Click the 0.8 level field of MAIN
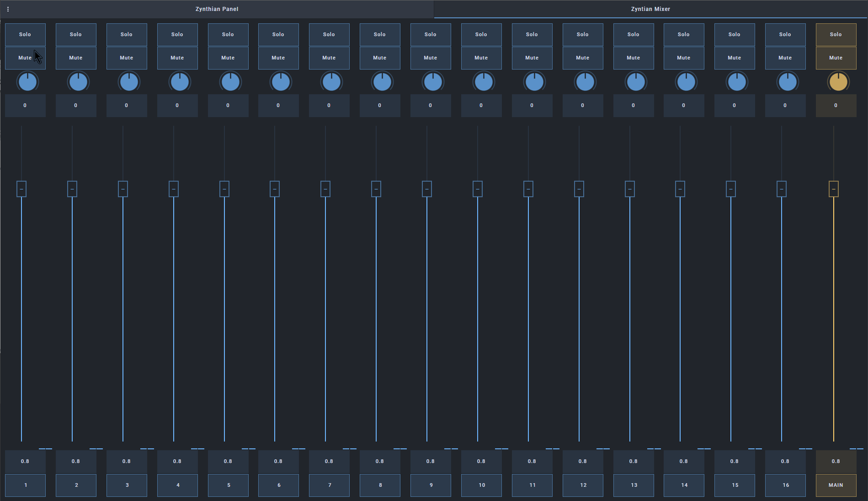 point(836,462)
